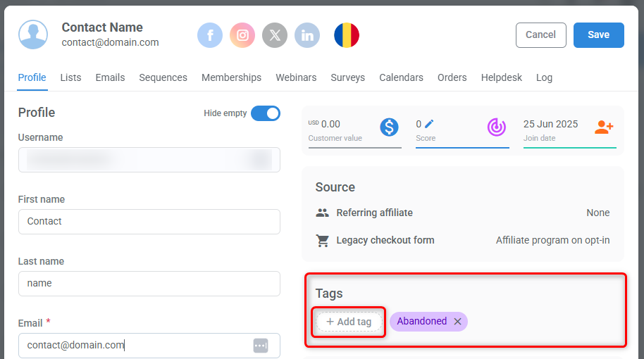
Task: Click the Score value 0
Action: coord(419,124)
